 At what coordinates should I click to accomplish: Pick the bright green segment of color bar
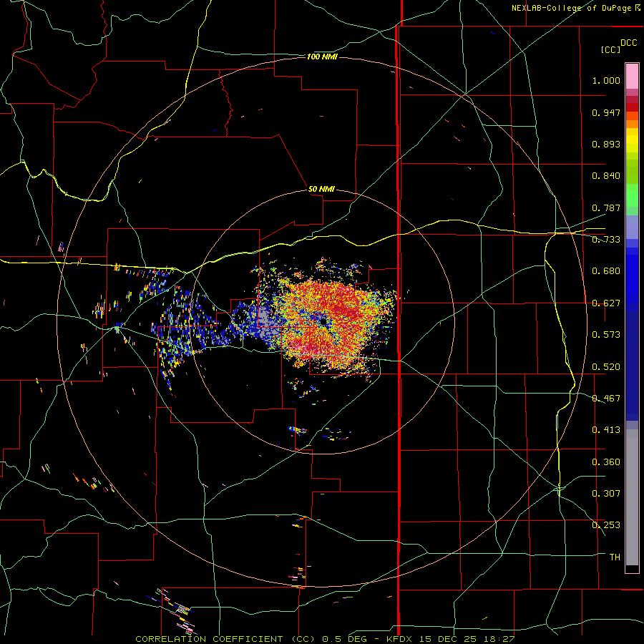[x=632, y=195]
